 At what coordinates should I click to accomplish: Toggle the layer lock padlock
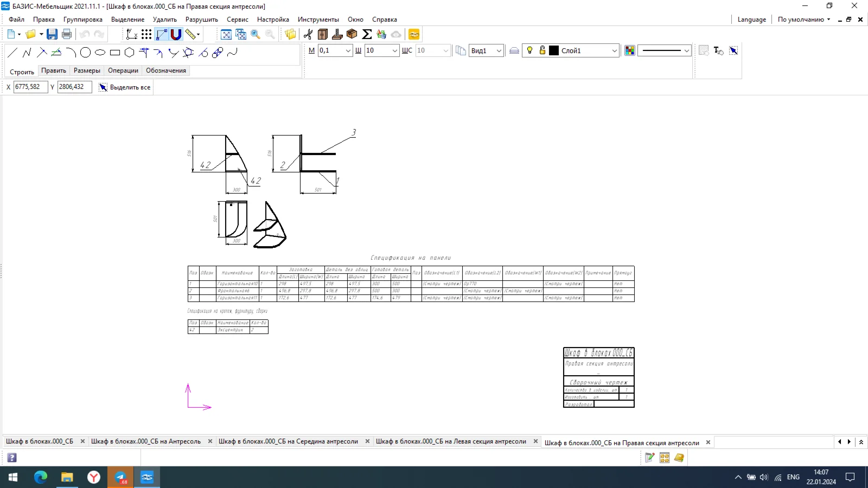pos(542,50)
